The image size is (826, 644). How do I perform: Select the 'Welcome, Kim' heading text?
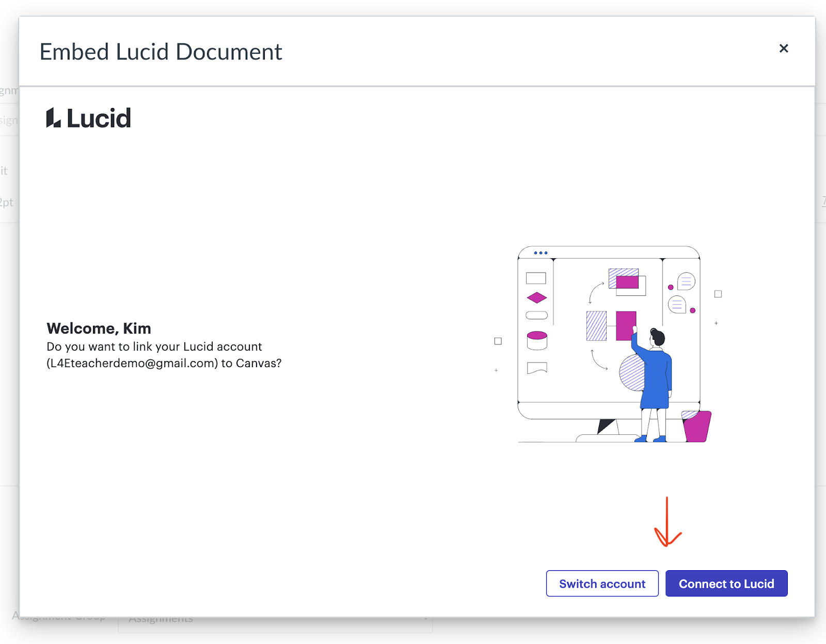(x=99, y=328)
